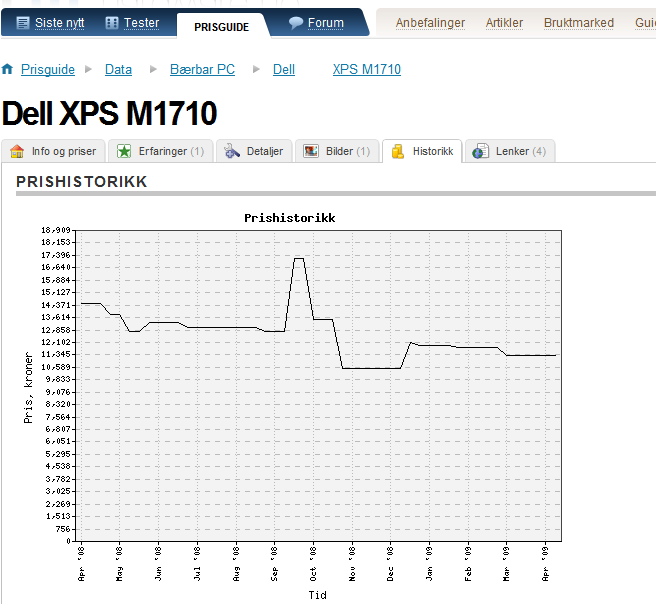Click the Lenker globe document icon

(480, 151)
